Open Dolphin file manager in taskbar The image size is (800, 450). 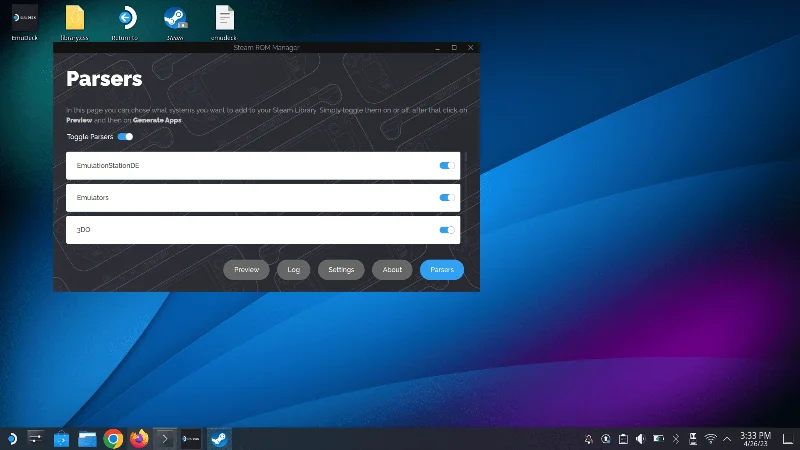point(87,438)
